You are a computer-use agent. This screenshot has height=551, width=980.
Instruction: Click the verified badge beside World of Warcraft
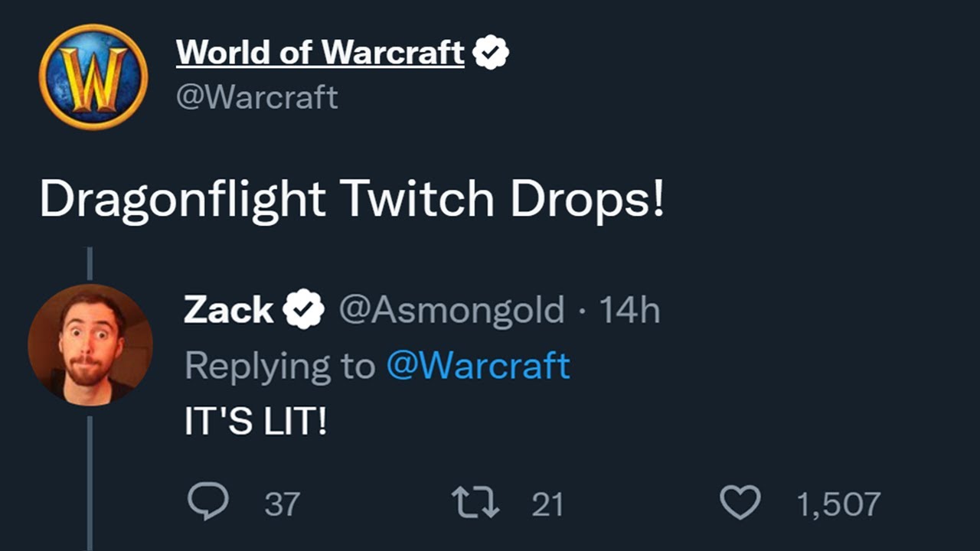[491, 54]
